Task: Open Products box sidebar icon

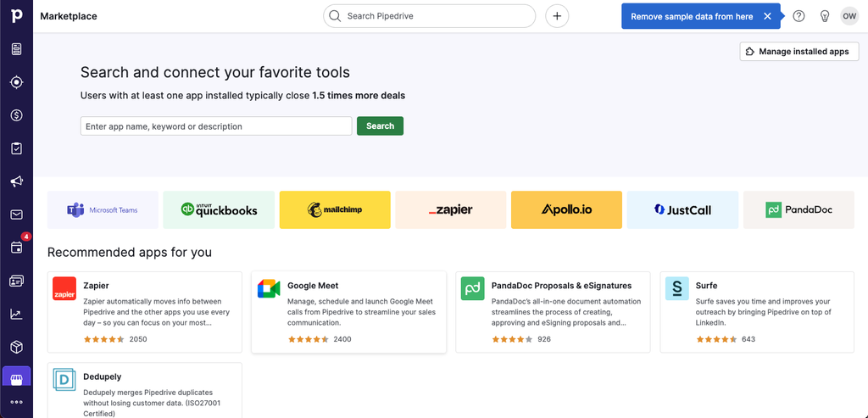Action: (x=16, y=347)
